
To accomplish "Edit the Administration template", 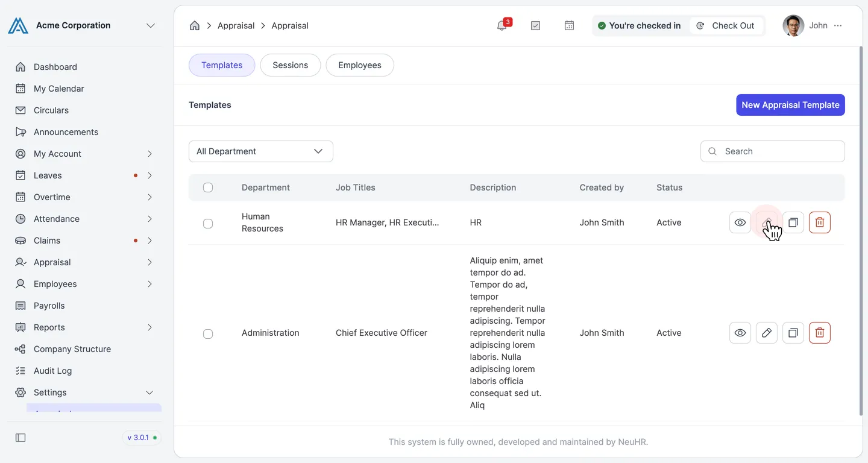I will coord(767,333).
